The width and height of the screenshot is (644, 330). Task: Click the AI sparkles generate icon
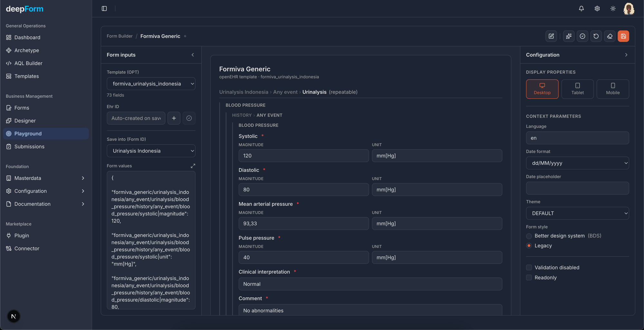point(569,36)
